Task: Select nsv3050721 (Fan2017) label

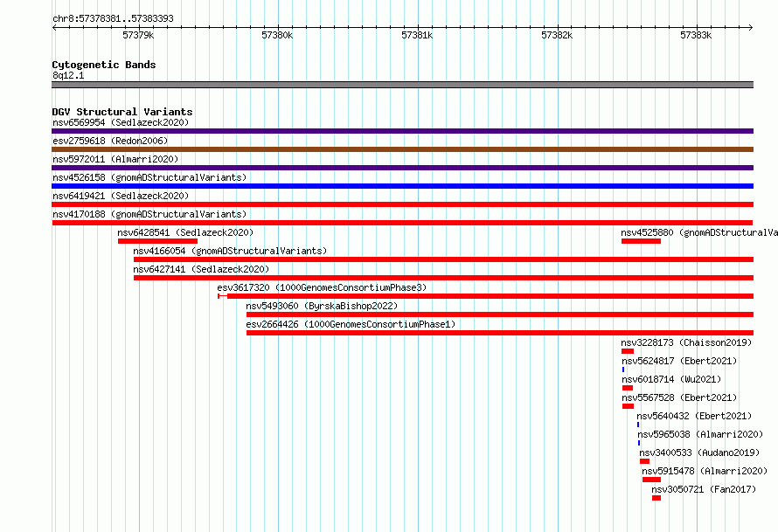Action: tap(704, 489)
